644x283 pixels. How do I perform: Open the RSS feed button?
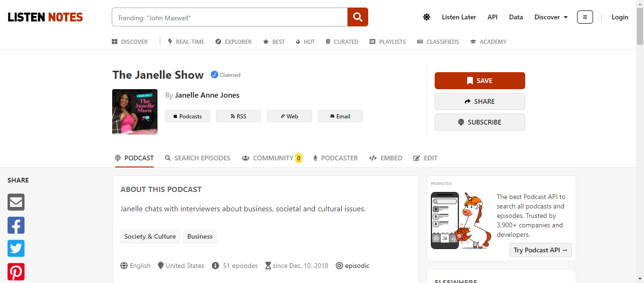click(239, 116)
